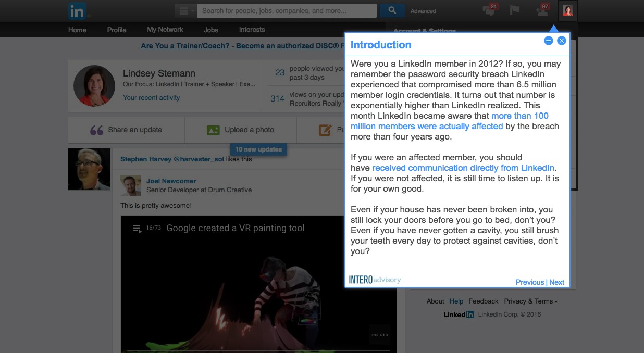Click the INTERO advisory logo
644x353 pixels.
pyautogui.click(x=375, y=280)
